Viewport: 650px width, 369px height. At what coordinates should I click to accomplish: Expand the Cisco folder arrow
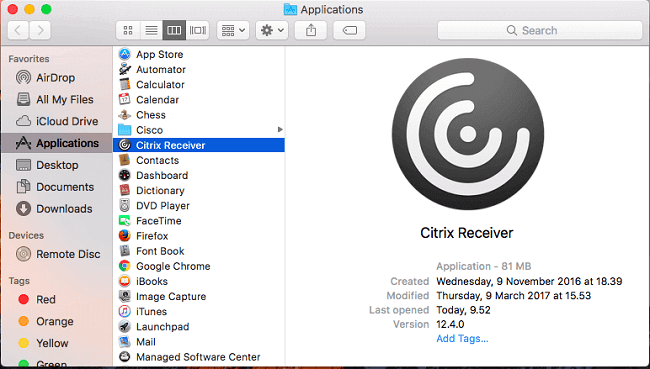point(280,130)
